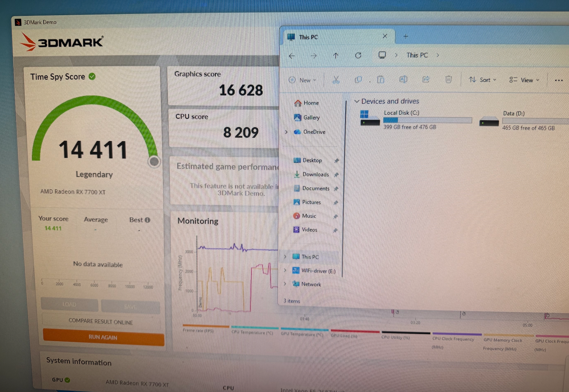The width and height of the screenshot is (569, 392).
Task: Toggle the GPU Memory Clock Frequency legend
Action: point(508,342)
